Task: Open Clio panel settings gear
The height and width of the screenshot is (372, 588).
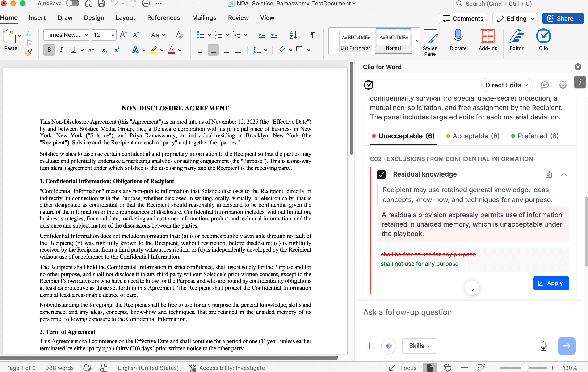Action: pyautogui.click(x=563, y=85)
